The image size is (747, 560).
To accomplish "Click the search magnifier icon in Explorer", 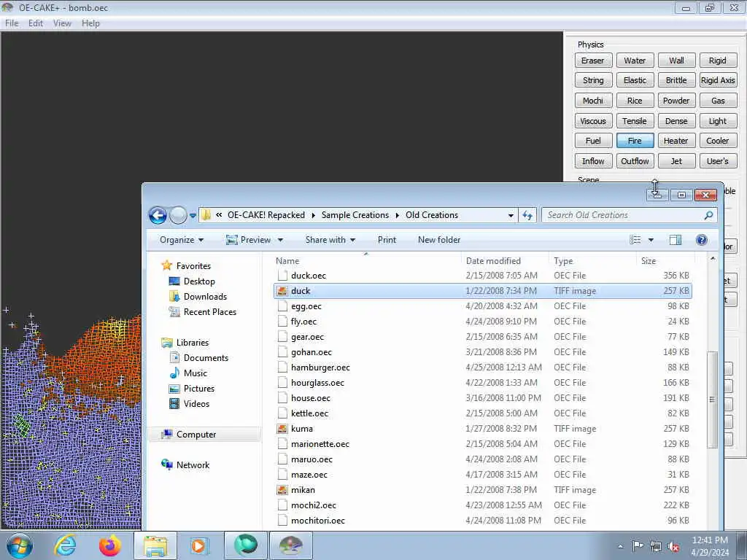I will [708, 215].
